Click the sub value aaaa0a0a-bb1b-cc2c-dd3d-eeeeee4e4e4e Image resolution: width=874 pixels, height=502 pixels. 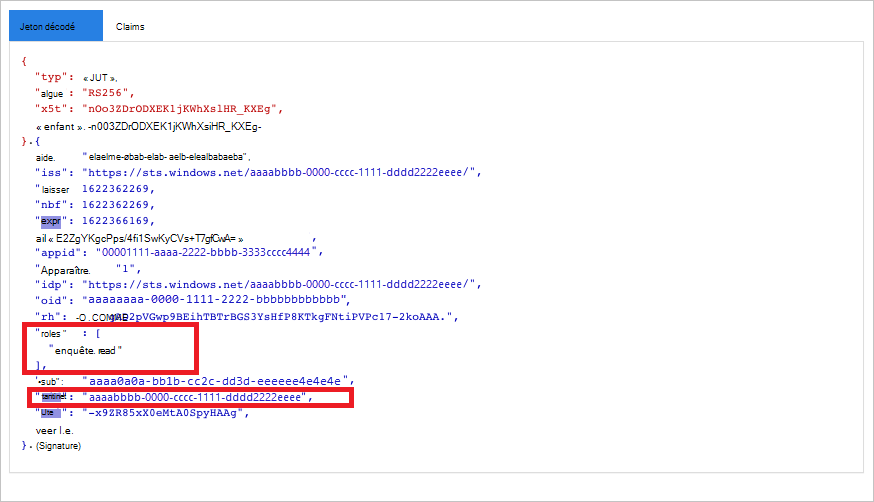click(218, 381)
